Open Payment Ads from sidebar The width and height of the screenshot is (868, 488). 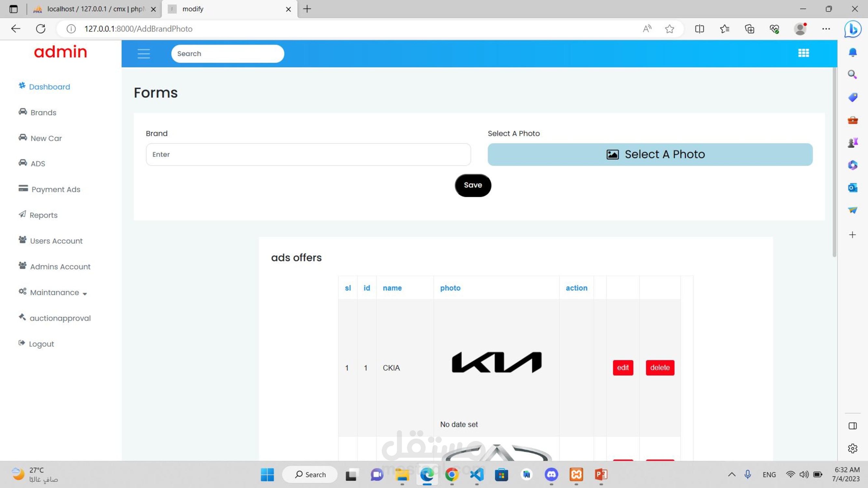56,189
